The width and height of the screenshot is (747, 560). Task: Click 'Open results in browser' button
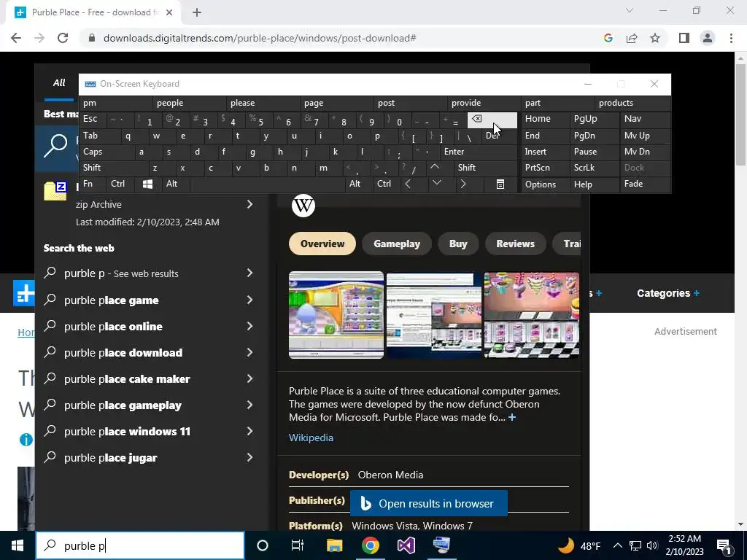pos(429,503)
